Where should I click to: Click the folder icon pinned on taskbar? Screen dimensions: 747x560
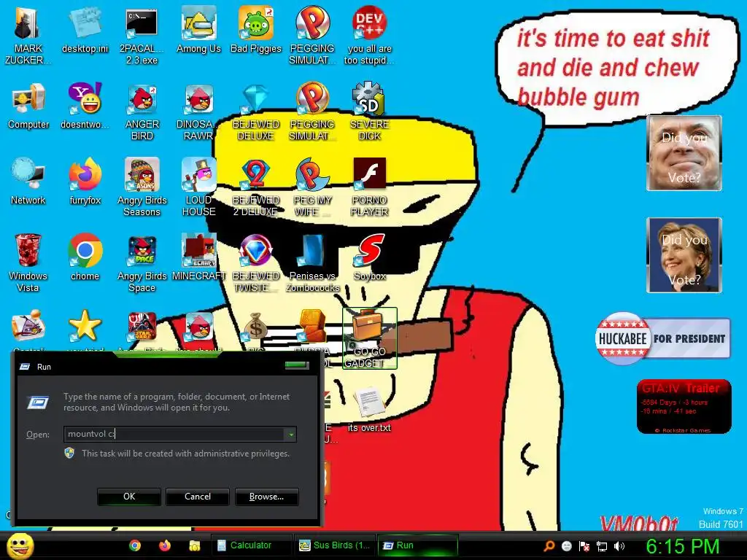(194, 545)
